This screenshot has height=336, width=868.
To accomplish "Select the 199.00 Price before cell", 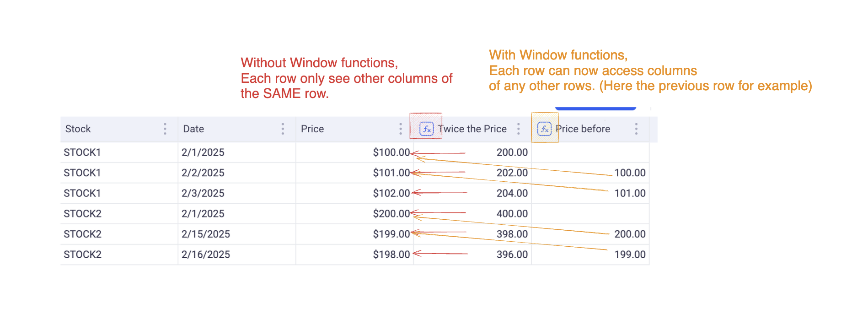I will 630,255.
